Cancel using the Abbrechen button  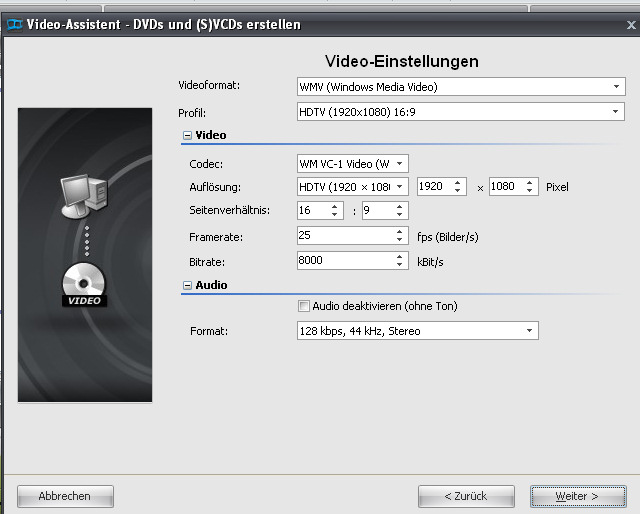(65, 496)
